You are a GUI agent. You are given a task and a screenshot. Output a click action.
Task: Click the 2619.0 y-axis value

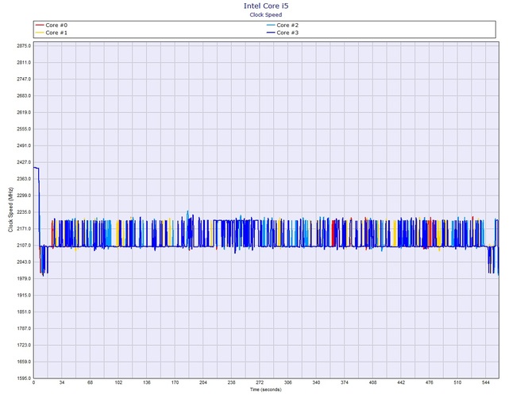click(24, 112)
